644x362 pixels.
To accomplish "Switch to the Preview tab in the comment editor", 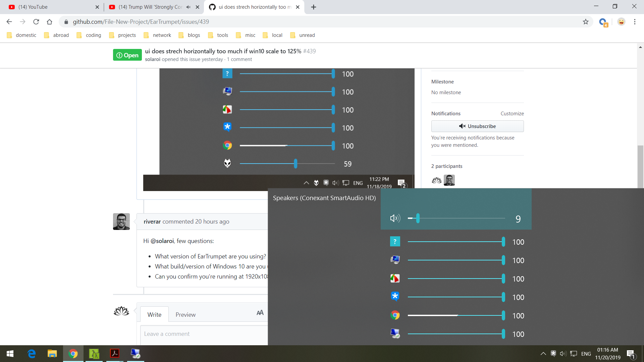I will tap(185, 314).
